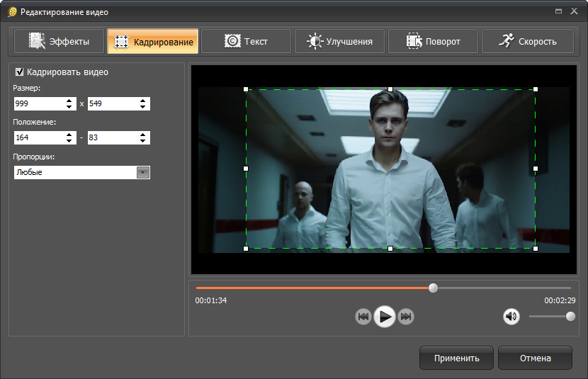Click the top-left crop frame handle
The image size is (588, 379).
coord(246,89)
